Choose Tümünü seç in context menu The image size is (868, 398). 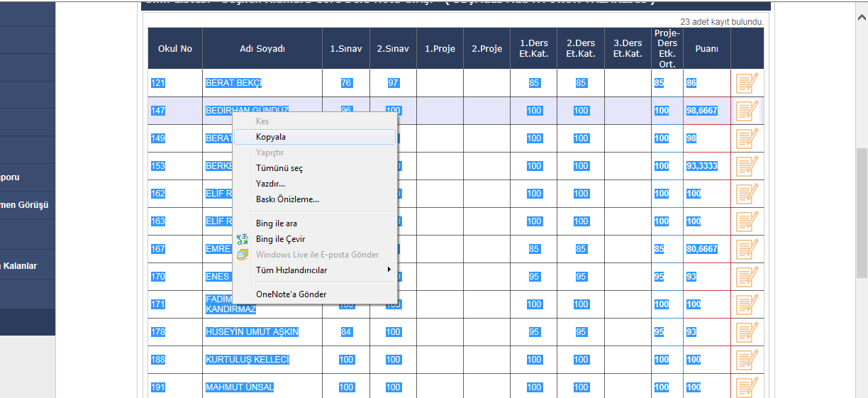pyautogui.click(x=279, y=168)
